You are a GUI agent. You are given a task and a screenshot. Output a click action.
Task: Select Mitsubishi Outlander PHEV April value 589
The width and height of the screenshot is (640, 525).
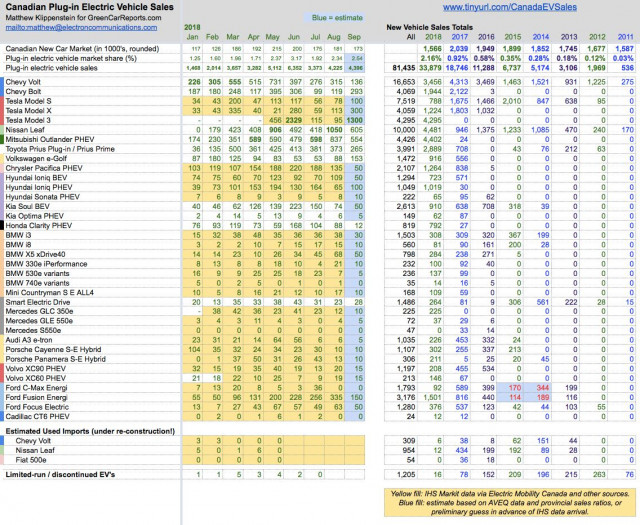point(254,139)
